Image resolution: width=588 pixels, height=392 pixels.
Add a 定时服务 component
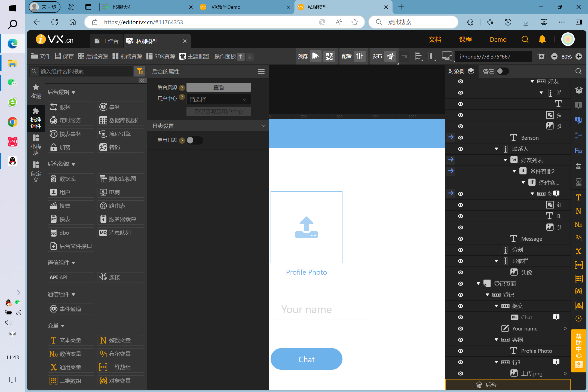[71, 120]
